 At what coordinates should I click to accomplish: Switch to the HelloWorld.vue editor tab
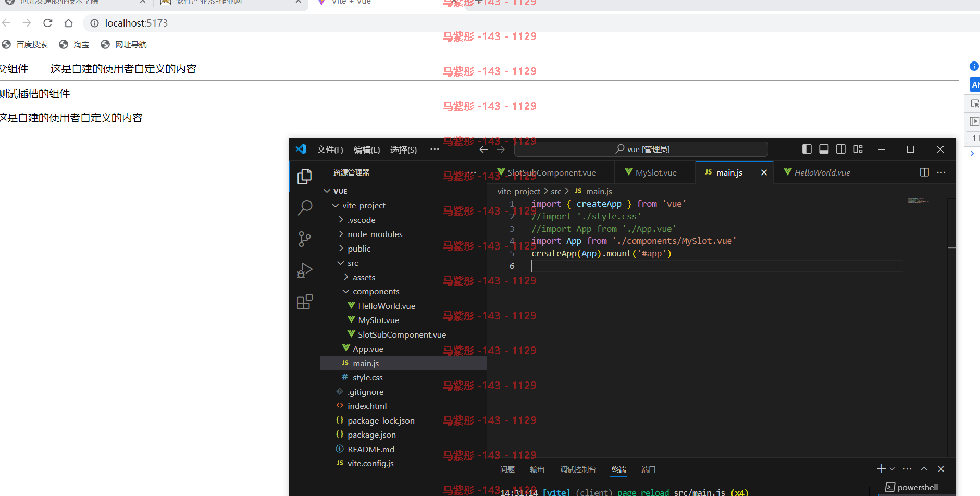pos(822,172)
